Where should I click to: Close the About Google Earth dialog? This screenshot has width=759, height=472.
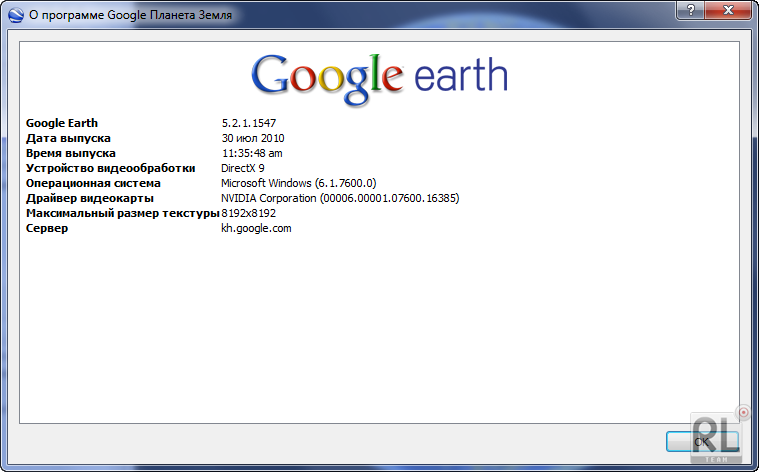[x=730, y=12]
